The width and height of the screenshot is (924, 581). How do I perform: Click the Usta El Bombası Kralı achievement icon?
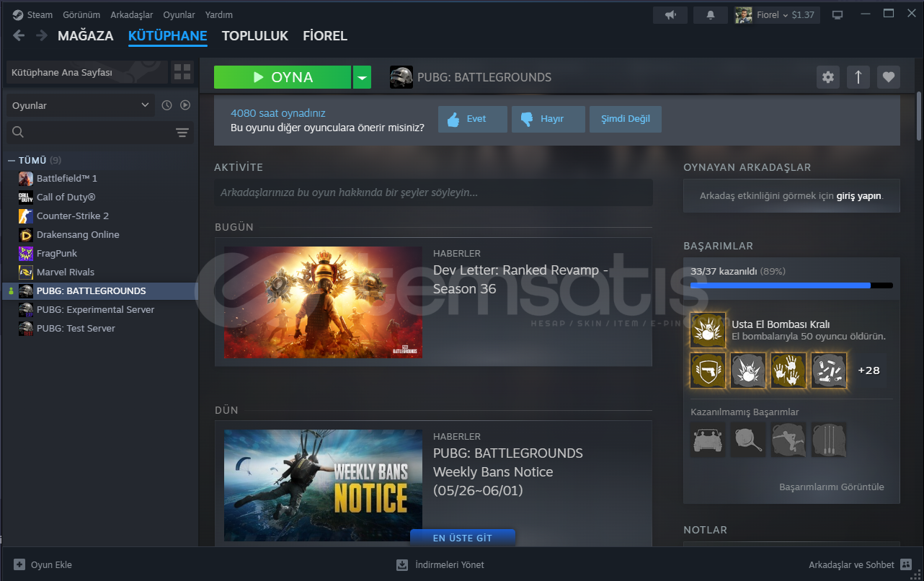(x=708, y=330)
